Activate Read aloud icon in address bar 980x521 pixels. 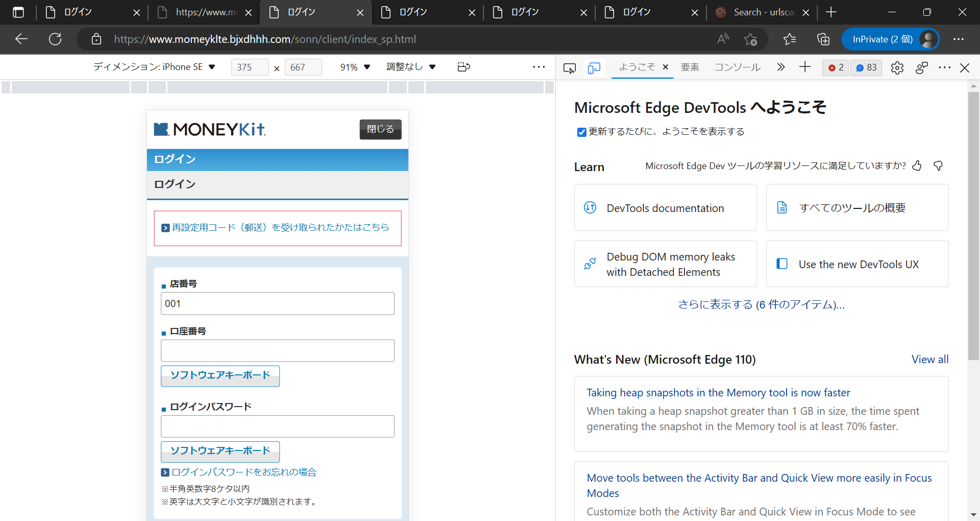(x=723, y=39)
